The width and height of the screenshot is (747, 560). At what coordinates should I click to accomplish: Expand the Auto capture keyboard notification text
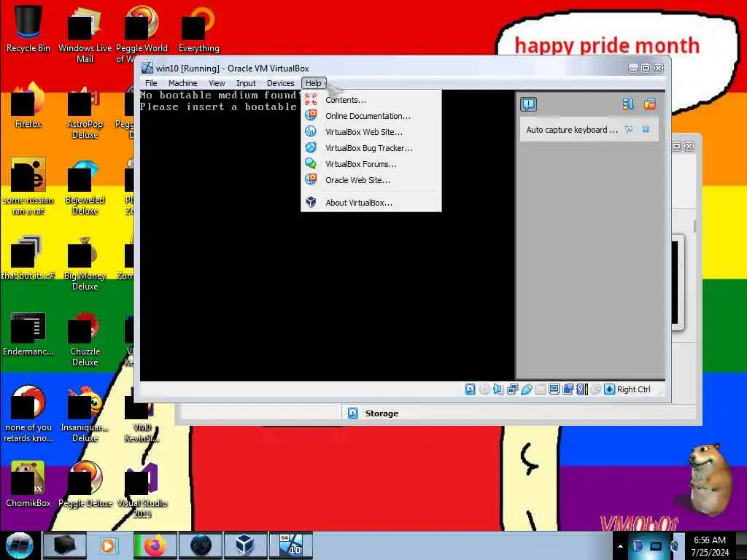(x=572, y=130)
